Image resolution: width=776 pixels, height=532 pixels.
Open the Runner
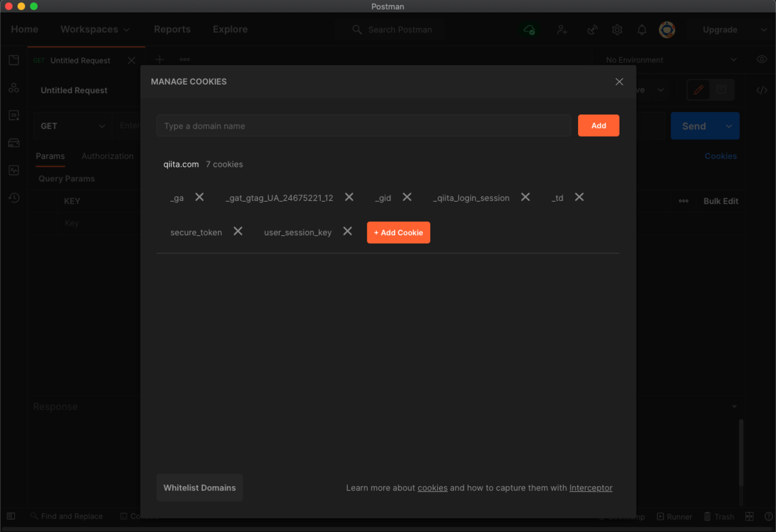674,516
